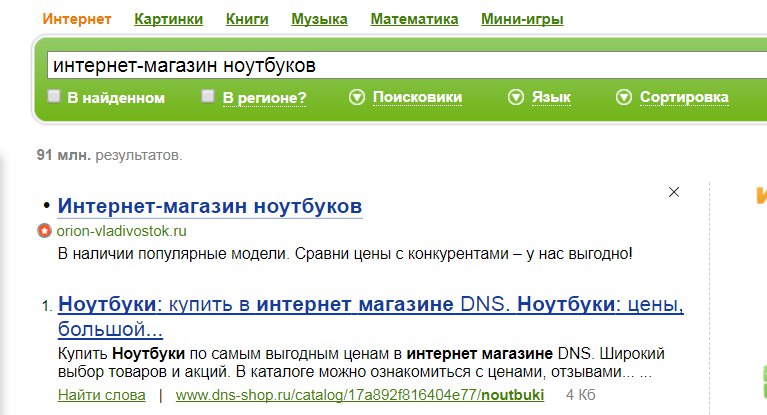Screen dimensions: 767x415
Task: Click the Найти слова link
Action: point(102,395)
